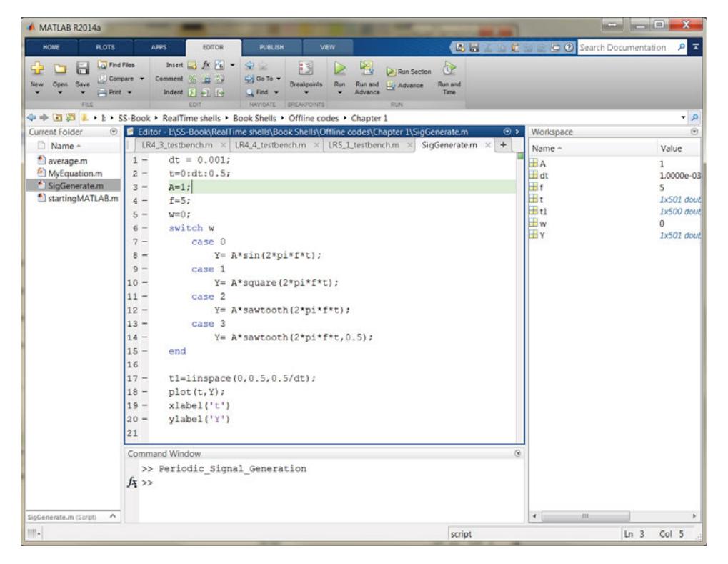Expand the Save dropdown arrow
This screenshot has width=728, height=564.
click(83, 92)
